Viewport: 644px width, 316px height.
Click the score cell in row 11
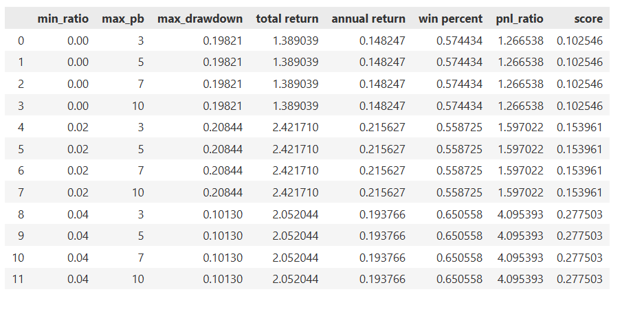[x=579, y=279]
